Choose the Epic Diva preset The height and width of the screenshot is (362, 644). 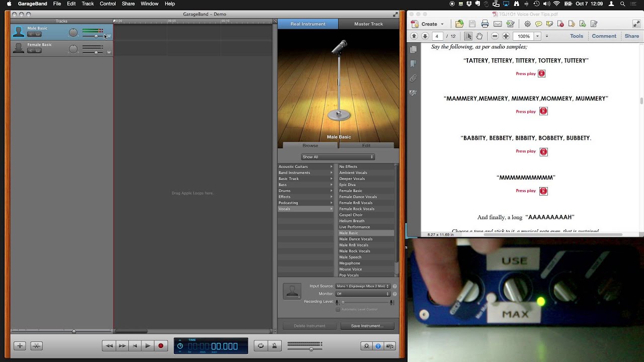point(366,185)
